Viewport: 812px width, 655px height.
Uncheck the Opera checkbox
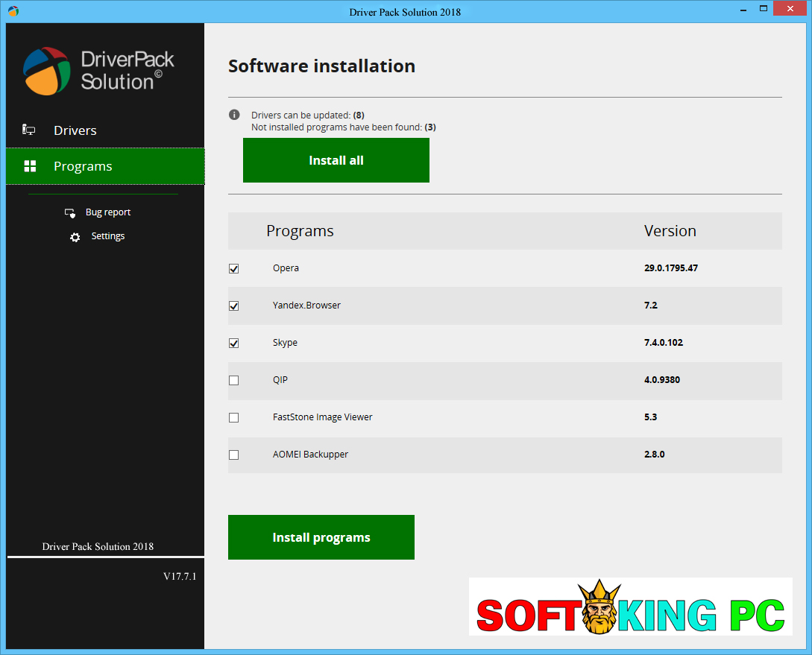(234, 268)
